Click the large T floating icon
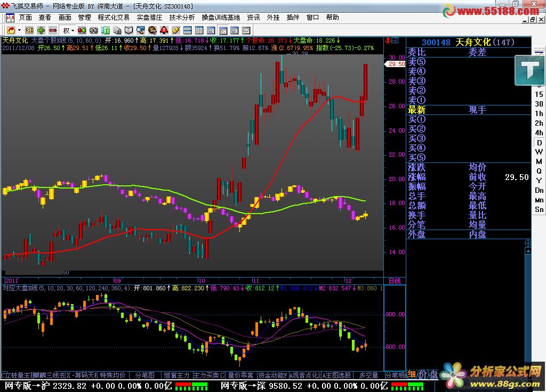546x392 pixels. click(x=529, y=71)
